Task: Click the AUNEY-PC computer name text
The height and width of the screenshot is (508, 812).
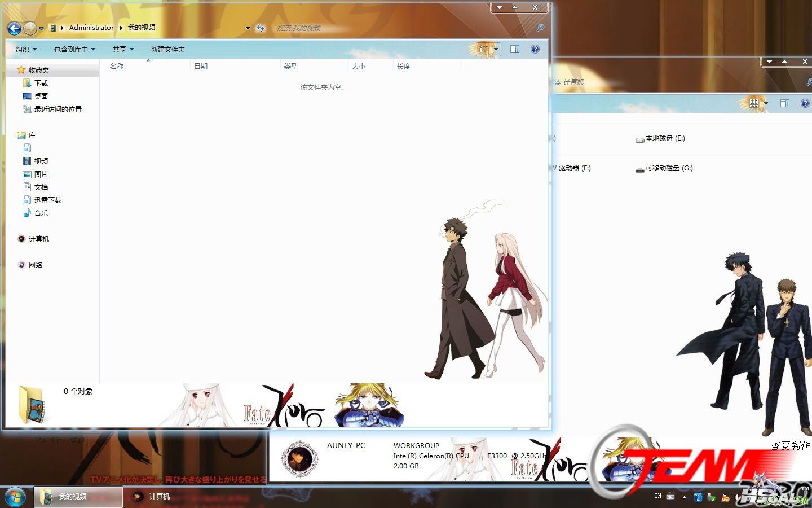Action: [x=346, y=445]
